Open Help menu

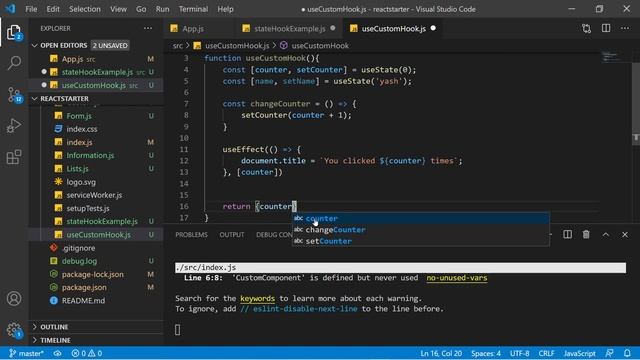pos(225,9)
